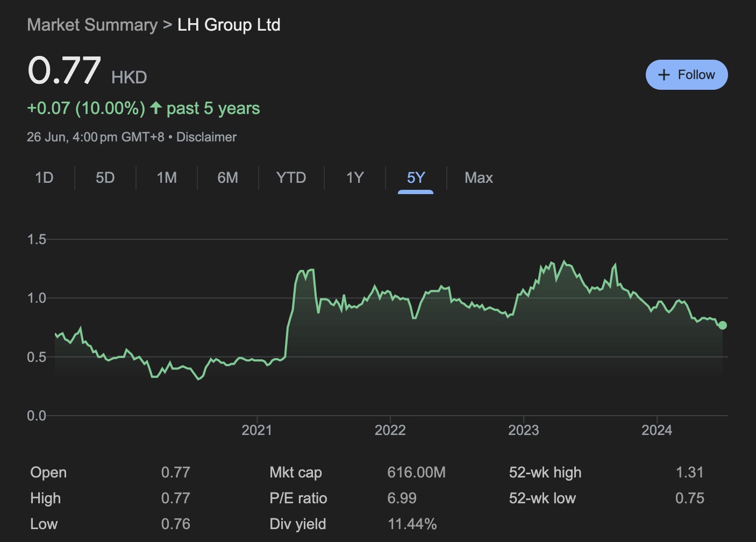Click the current price 0.77 heading

pos(64,70)
